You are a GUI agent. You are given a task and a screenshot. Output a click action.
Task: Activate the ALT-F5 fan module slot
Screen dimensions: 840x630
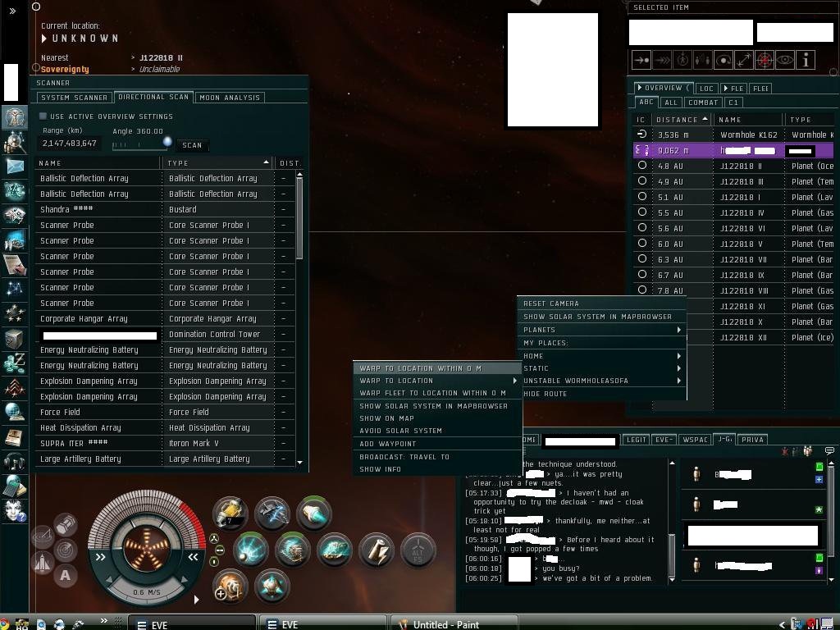pos(418,550)
